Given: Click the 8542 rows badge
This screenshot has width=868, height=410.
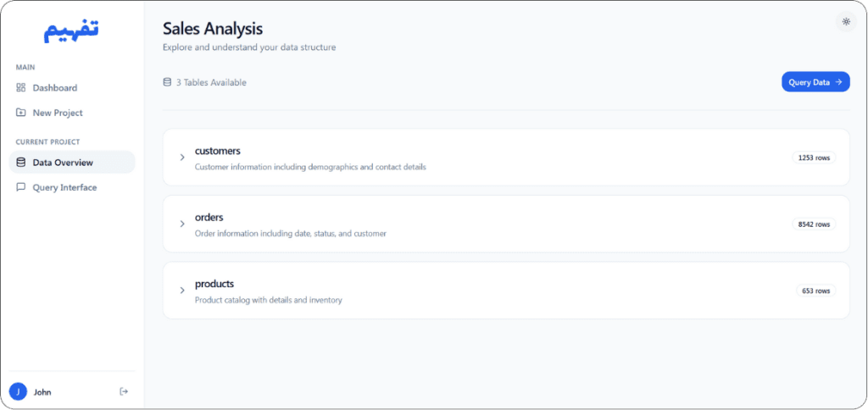Looking at the screenshot, I should click(814, 224).
